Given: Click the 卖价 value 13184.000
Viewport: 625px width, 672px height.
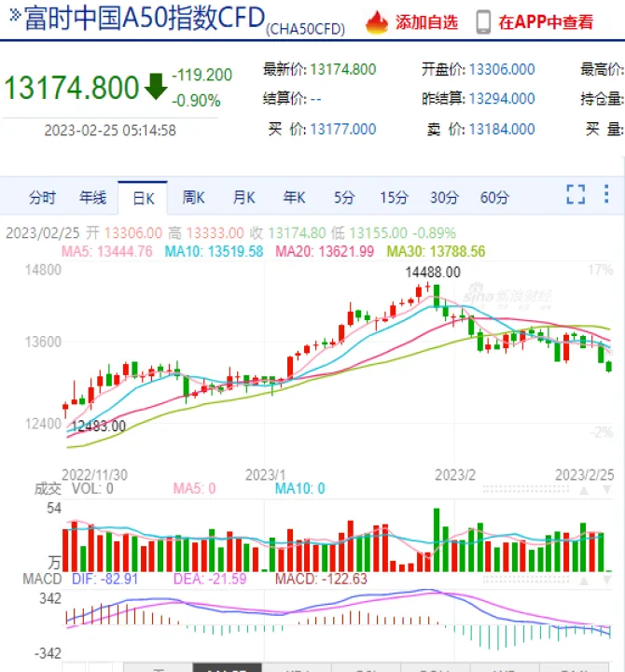Looking at the screenshot, I should coord(502,129).
